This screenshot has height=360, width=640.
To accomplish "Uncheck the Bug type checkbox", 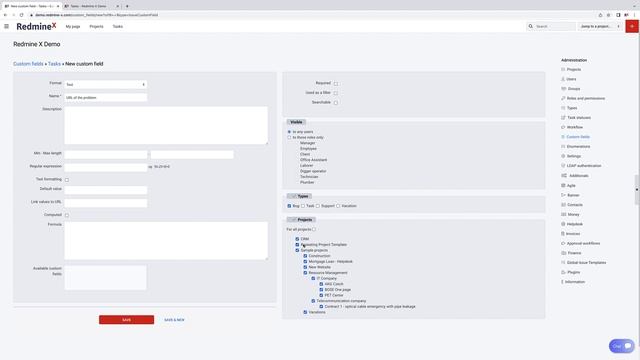I will (x=289, y=206).
